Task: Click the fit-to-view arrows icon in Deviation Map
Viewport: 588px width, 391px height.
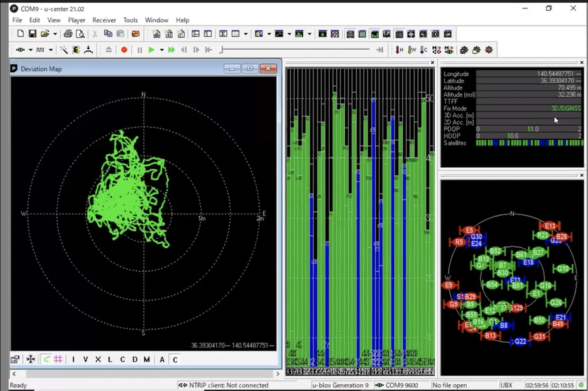Action: pos(30,359)
